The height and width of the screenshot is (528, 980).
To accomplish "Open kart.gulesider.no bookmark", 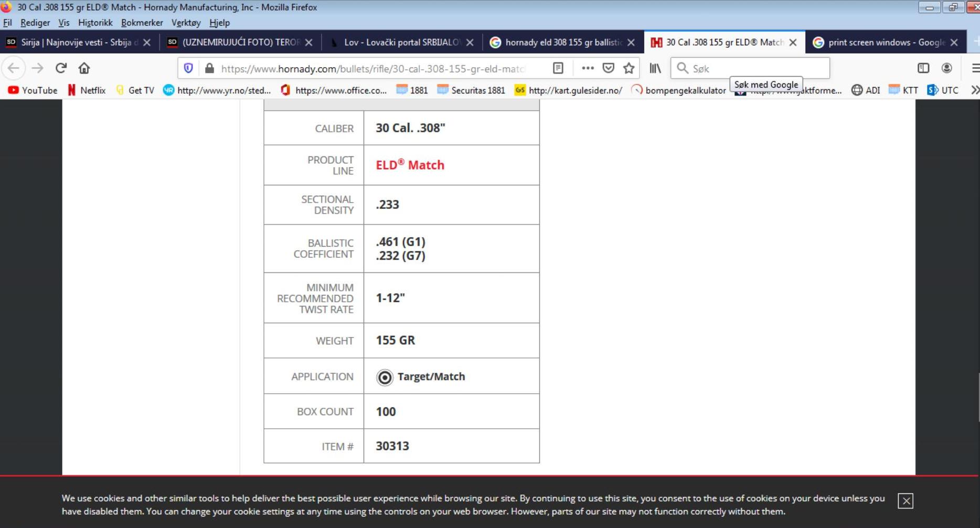I will [x=569, y=90].
